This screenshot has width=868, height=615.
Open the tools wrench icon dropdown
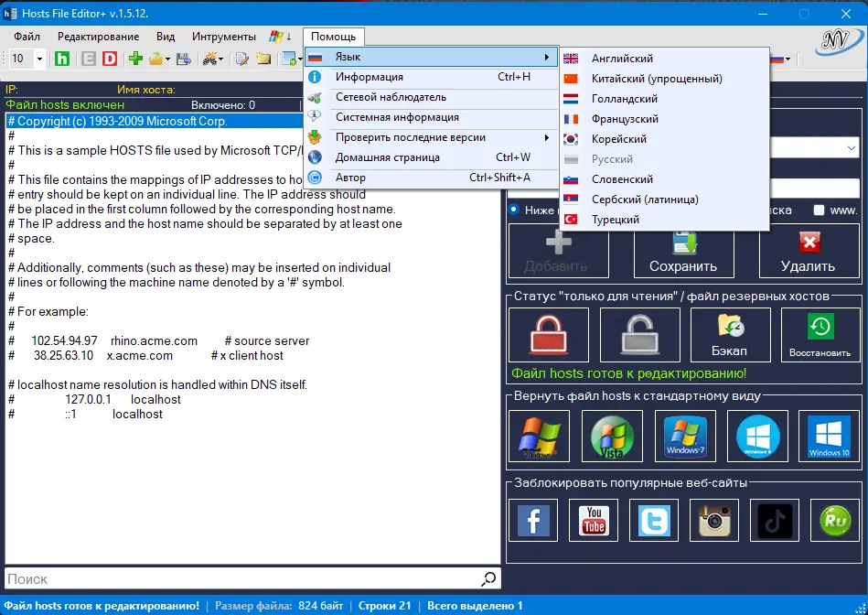220,59
